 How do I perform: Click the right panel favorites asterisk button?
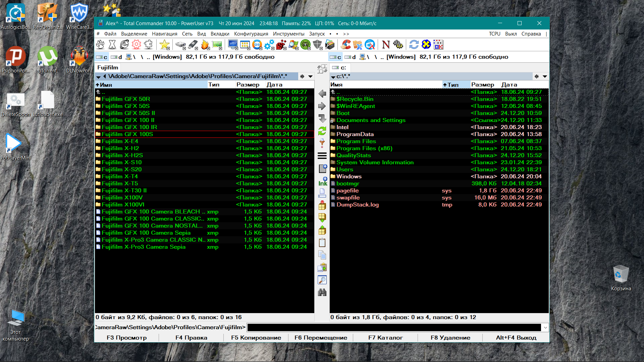(537, 76)
